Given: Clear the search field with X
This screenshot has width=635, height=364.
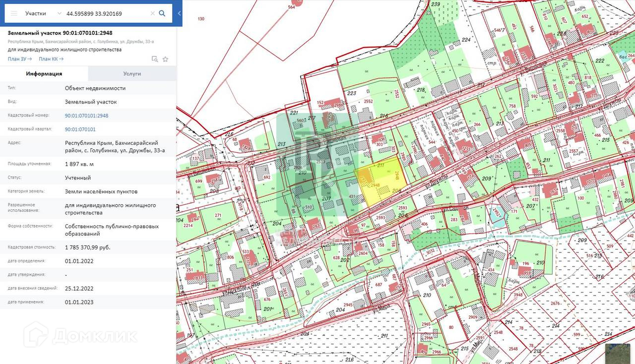Looking at the screenshot, I should tap(153, 13).
